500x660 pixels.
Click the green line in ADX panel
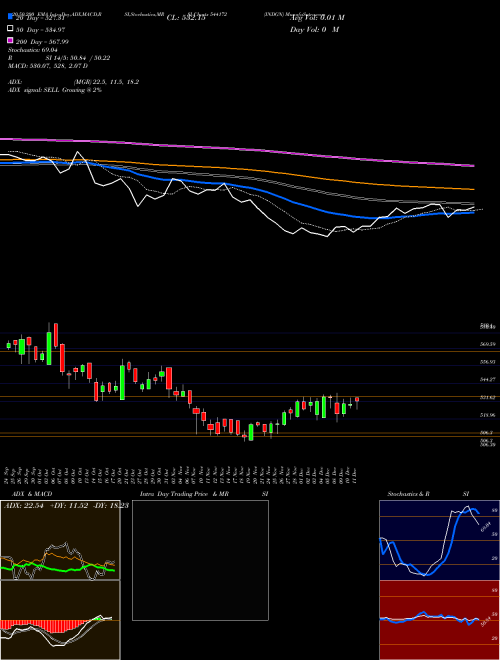tap(59, 570)
